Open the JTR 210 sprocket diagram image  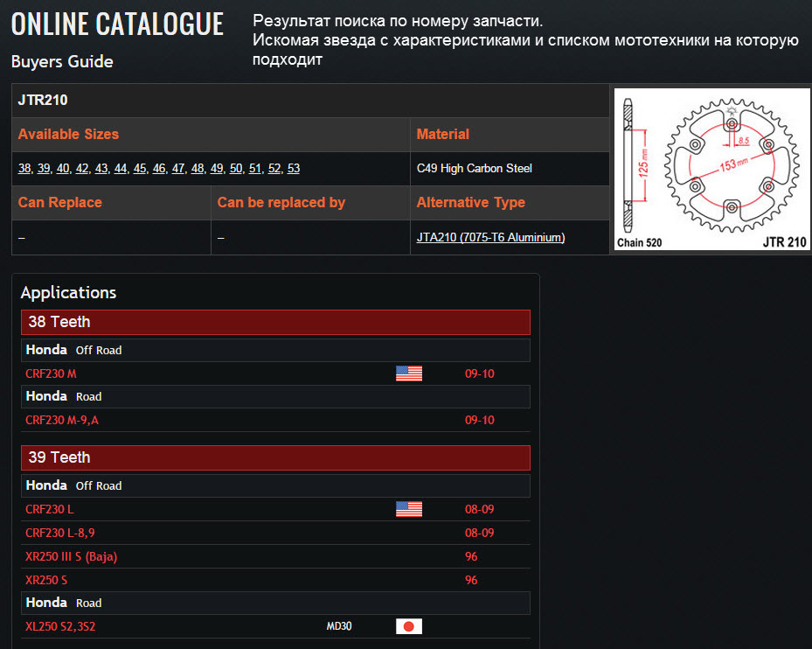point(711,169)
